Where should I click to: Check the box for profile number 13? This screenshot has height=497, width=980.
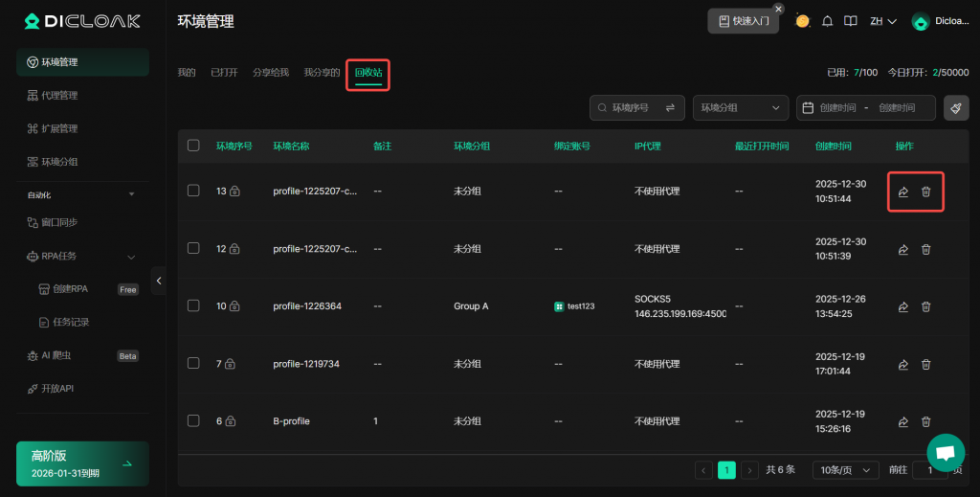coord(193,191)
